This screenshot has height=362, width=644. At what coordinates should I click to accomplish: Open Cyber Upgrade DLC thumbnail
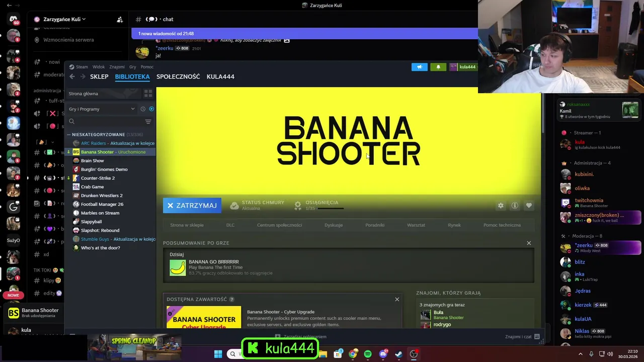coord(204,317)
